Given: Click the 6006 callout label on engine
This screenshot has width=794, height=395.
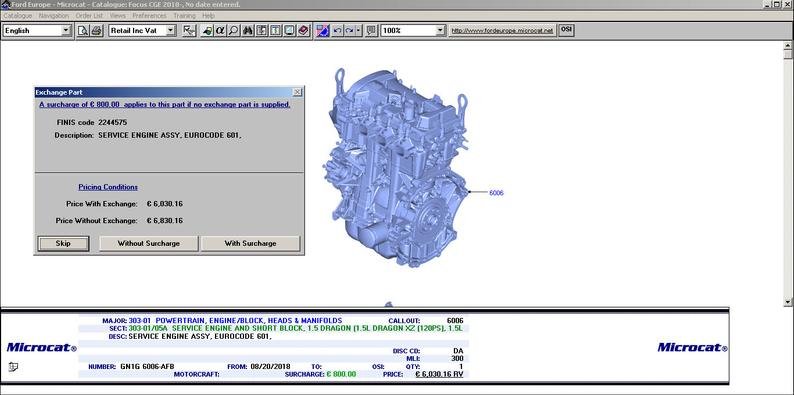Looking at the screenshot, I should point(496,193).
